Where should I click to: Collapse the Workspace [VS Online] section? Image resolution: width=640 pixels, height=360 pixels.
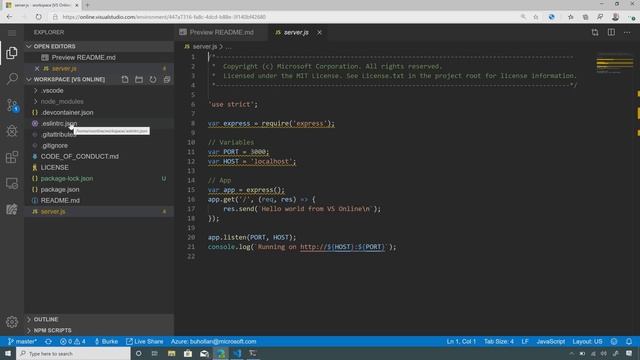[69, 79]
